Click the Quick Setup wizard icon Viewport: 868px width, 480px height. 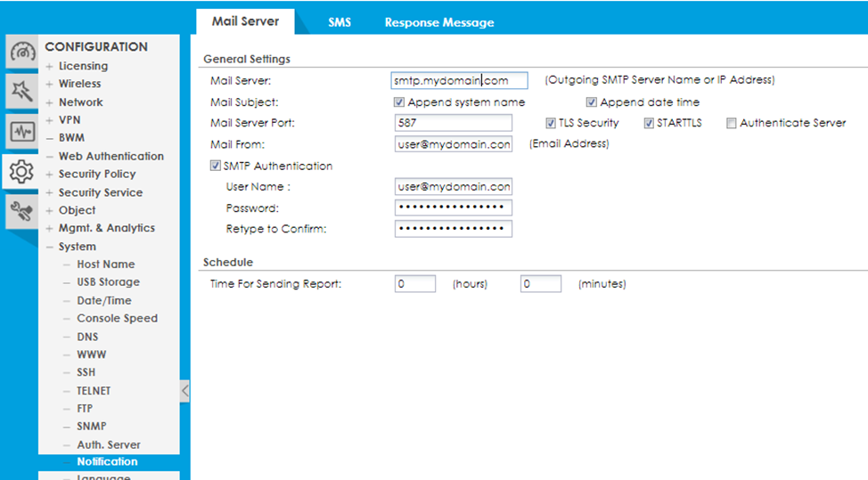tap(22, 90)
